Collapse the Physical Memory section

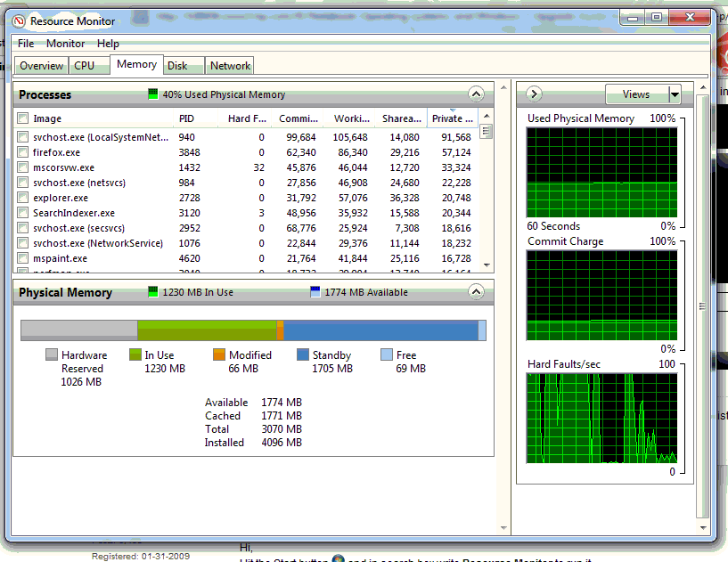point(476,292)
